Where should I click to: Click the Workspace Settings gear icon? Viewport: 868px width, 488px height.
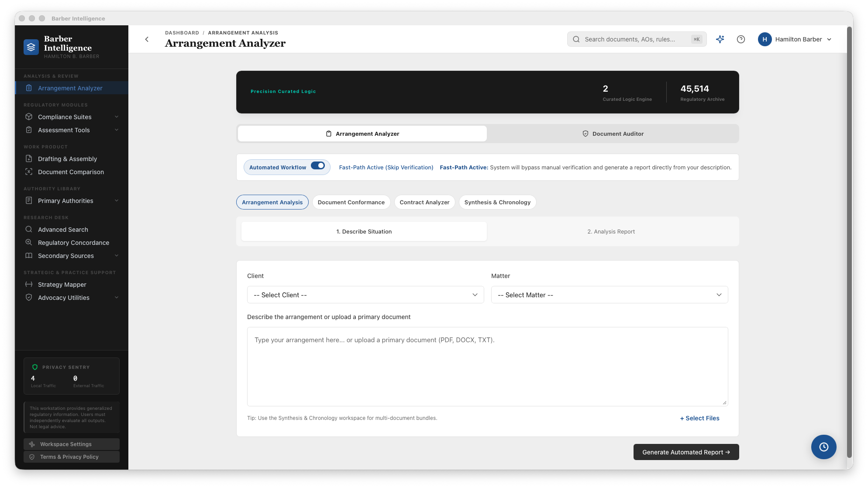click(32, 444)
